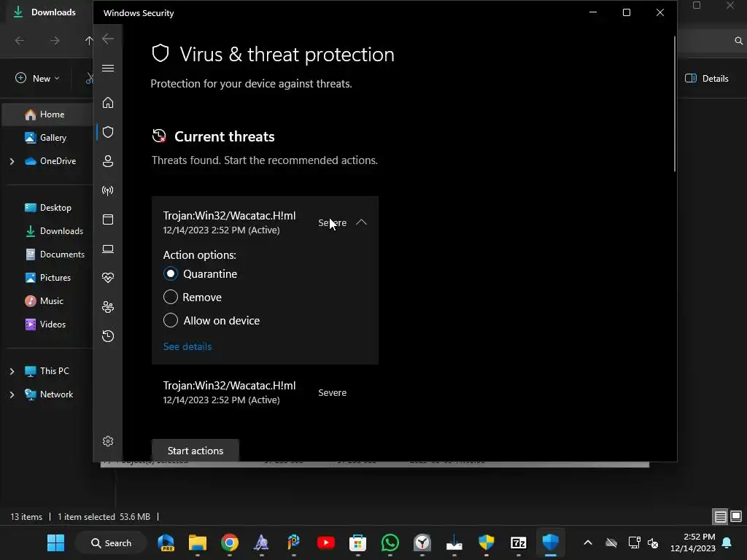Screen dimensions: 747x560
Task: Show hidden system tray icons
Action: 588,542
